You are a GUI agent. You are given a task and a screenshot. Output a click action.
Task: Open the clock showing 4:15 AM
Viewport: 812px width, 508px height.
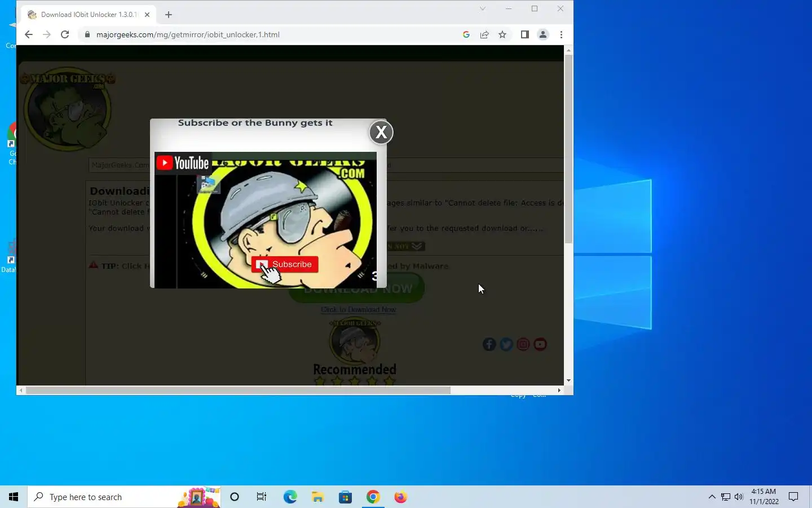pyautogui.click(x=764, y=497)
